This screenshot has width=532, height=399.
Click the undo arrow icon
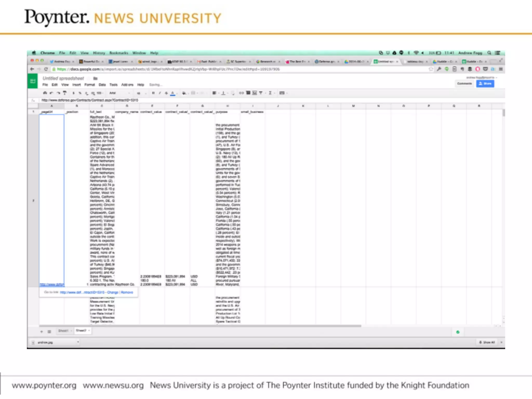coord(51,93)
